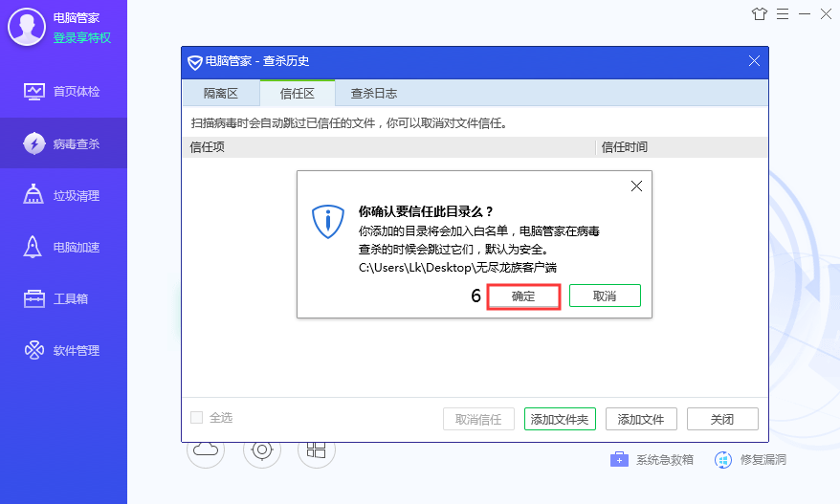Open 系统急救箱
Viewport: 840px width, 504px height.
pyautogui.click(x=652, y=460)
